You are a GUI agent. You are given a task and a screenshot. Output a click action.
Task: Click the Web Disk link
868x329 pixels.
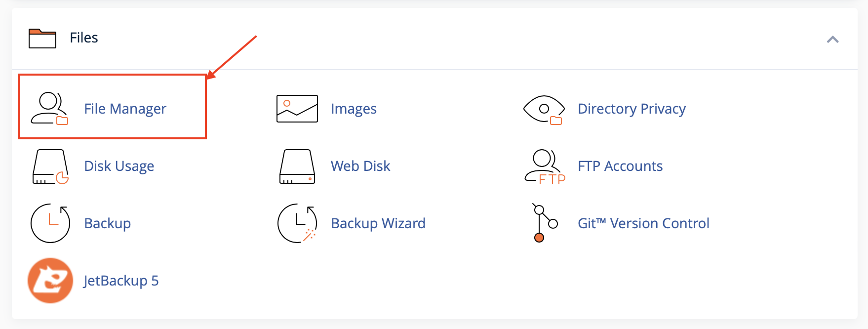coord(360,166)
